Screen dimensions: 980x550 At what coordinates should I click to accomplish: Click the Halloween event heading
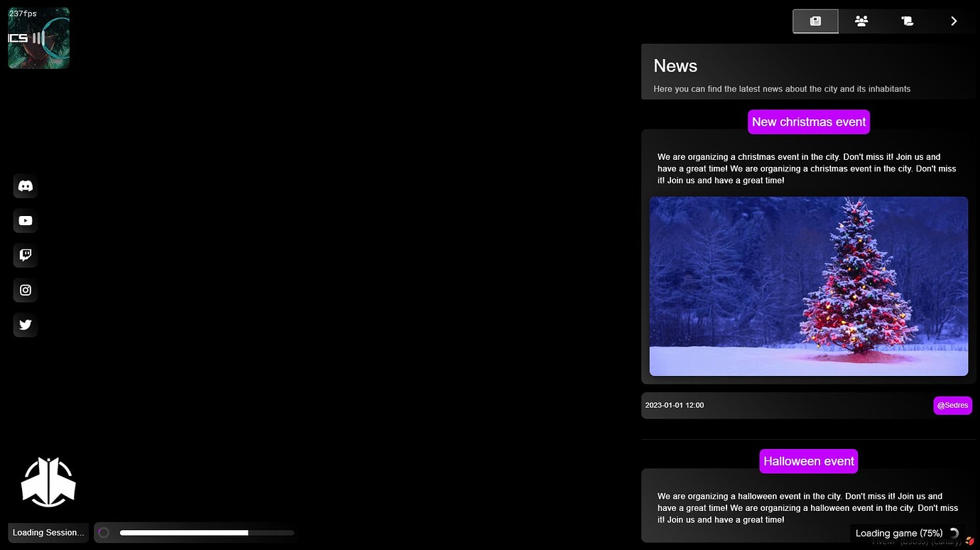808,461
